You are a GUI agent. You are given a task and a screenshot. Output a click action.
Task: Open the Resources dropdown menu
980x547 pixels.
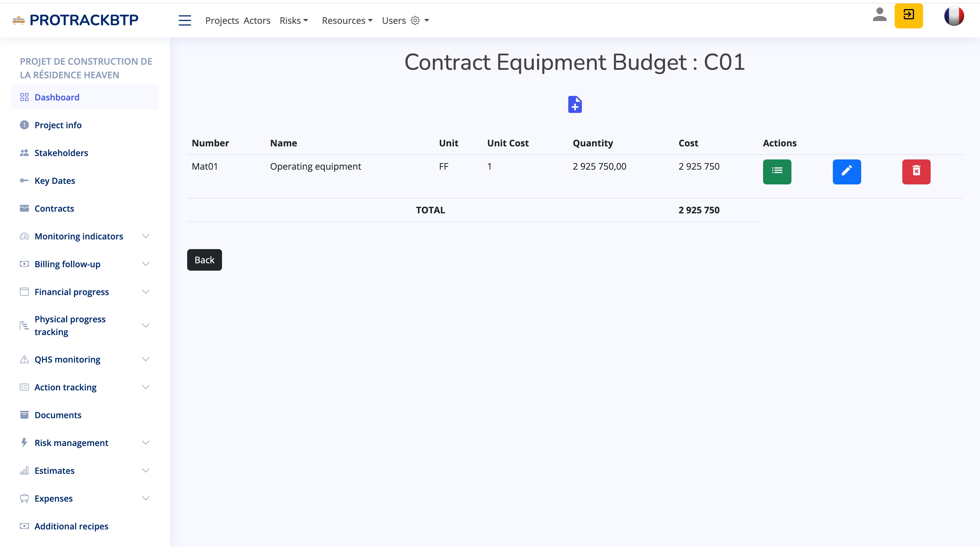point(347,20)
